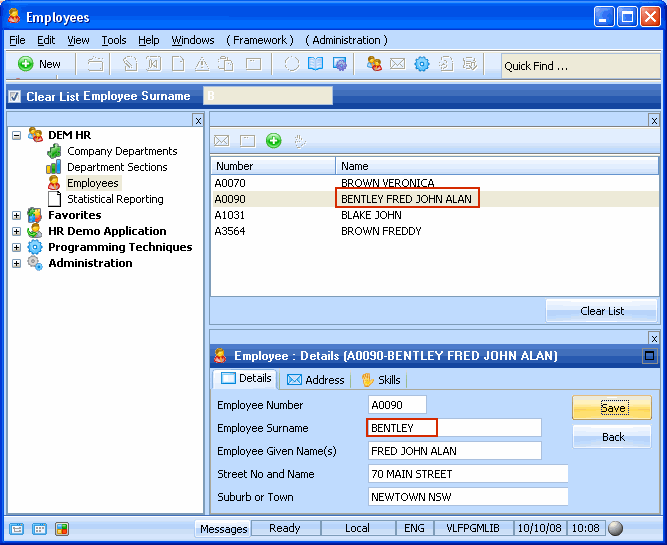
Task: Click the Suburb or Town field
Action: point(468,497)
